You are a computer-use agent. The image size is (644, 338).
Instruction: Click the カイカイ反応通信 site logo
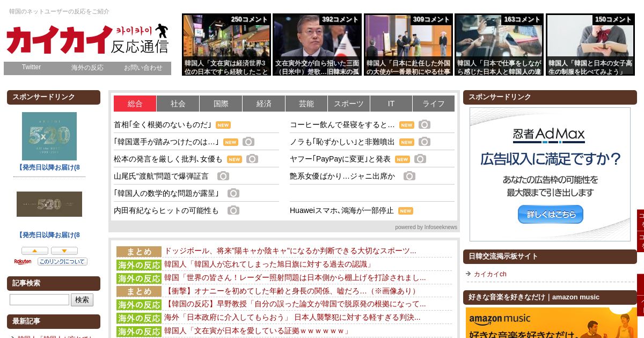(x=87, y=39)
